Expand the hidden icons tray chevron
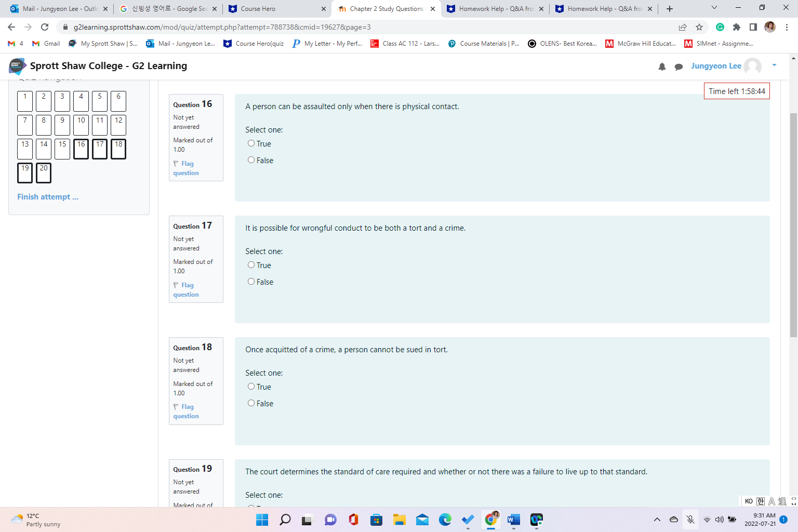This screenshot has height=532, width=798. 657,519
